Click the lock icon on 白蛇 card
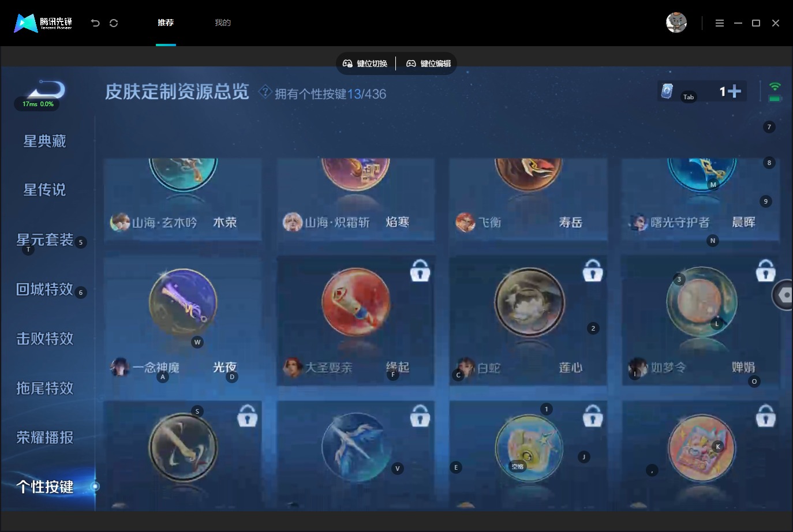793x532 pixels. coord(593,270)
